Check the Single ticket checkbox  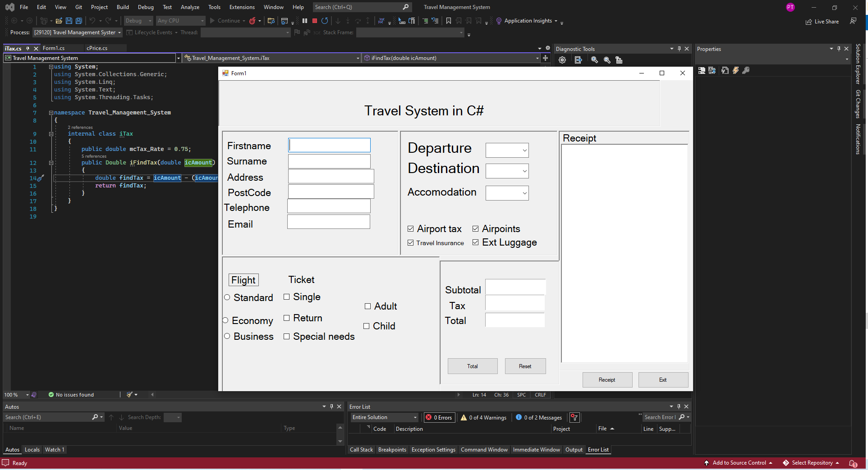286,297
